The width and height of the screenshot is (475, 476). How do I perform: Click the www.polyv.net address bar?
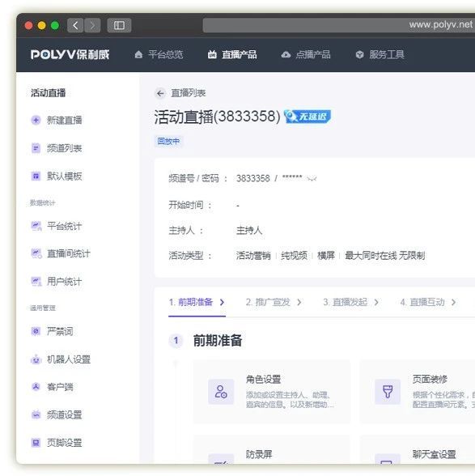coord(339,25)
